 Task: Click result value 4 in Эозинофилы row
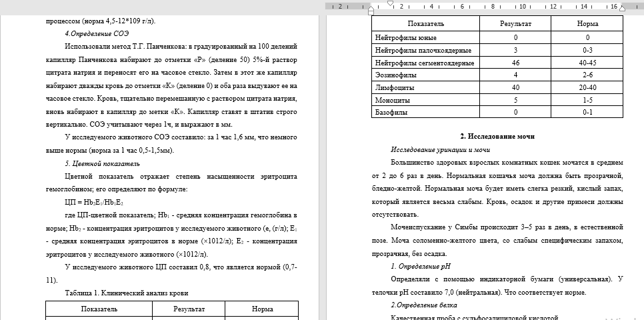click(515, 75)
